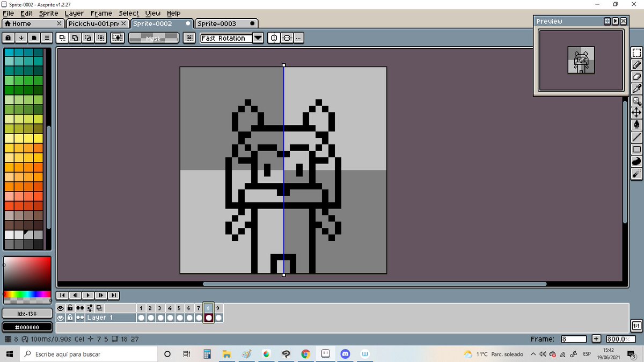This screenshot has width=644, height=362.
Task: Play animation in the Preview panel
Action: (615, 21)
